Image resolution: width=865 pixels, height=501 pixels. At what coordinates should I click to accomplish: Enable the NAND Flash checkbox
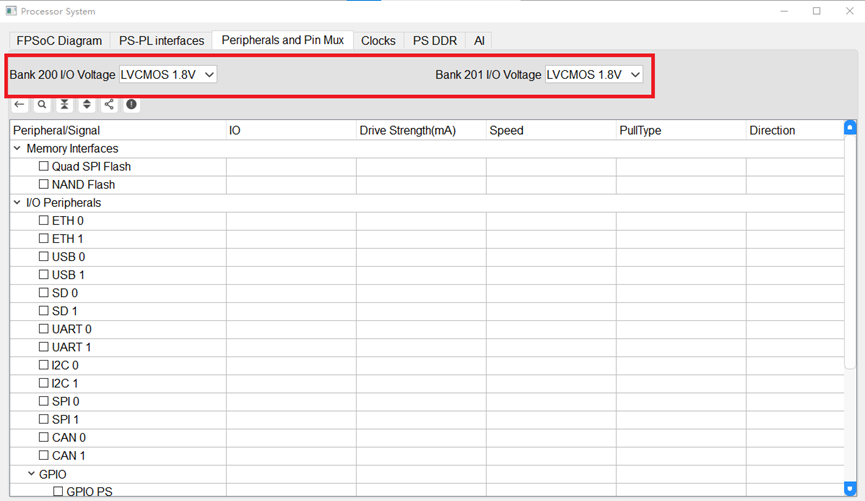pos(44,184)
